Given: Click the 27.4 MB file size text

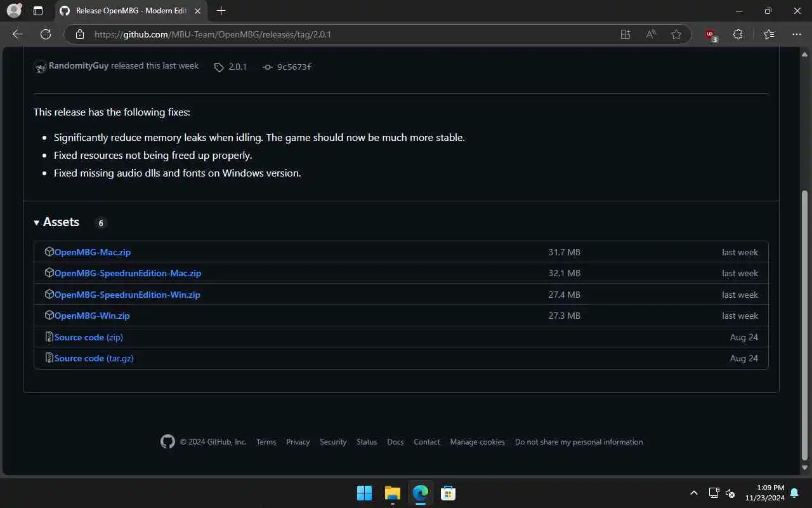Looking at the screenshot, I should pyautogui.click(x=565, y=295).
